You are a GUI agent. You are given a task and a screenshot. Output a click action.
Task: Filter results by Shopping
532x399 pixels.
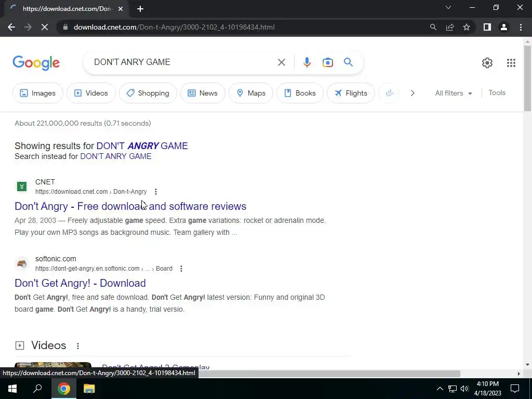(148, 93)
